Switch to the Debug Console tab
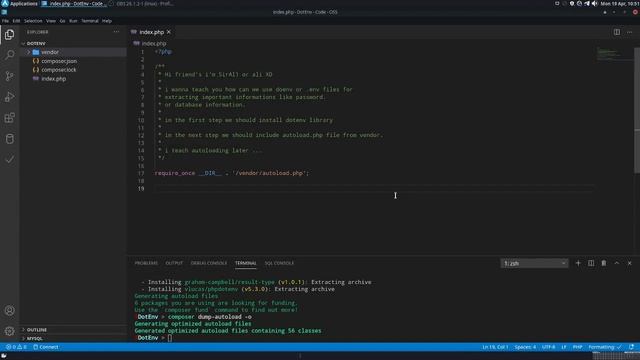The height and width of the screenshot is (360, 640). [209, 263]
